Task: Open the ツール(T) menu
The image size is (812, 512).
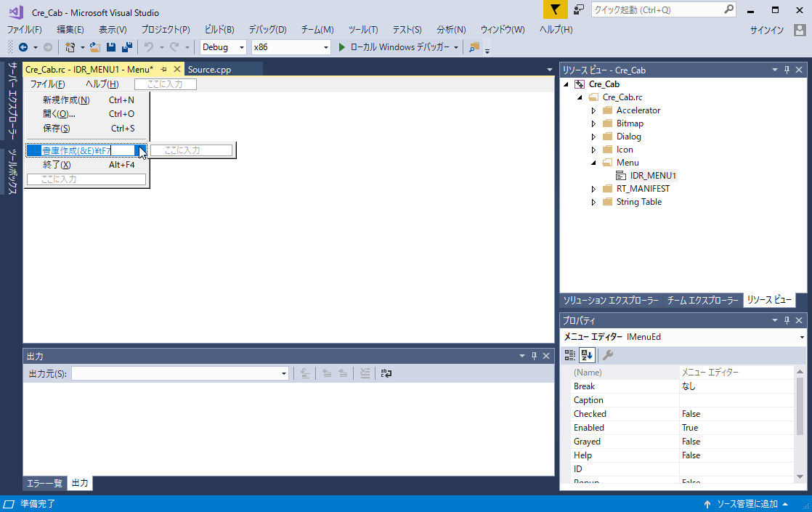Action: coord(363,30)
